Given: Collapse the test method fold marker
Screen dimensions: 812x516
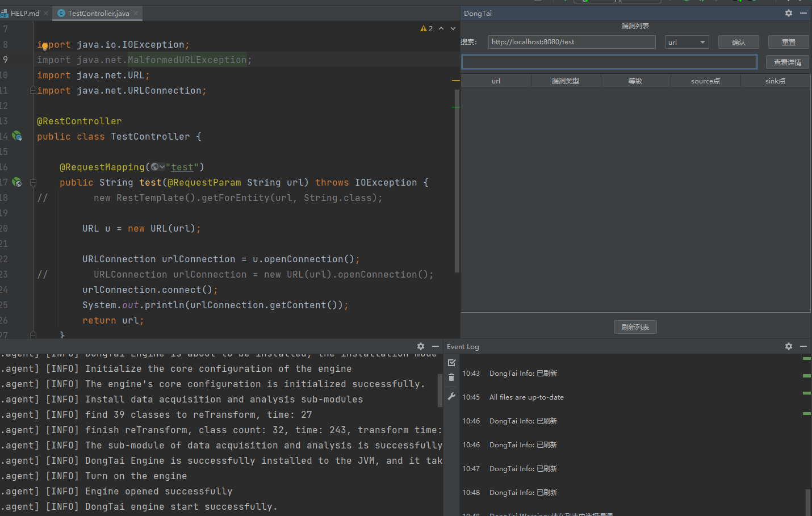Looking at the screenshot, I should point(33,182).
